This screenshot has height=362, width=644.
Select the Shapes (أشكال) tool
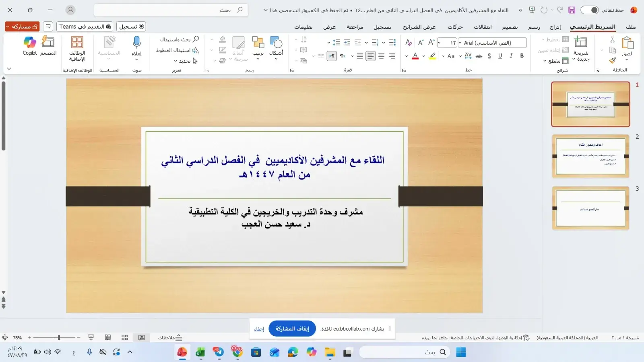pyautogui.click(x=276, y=45)
